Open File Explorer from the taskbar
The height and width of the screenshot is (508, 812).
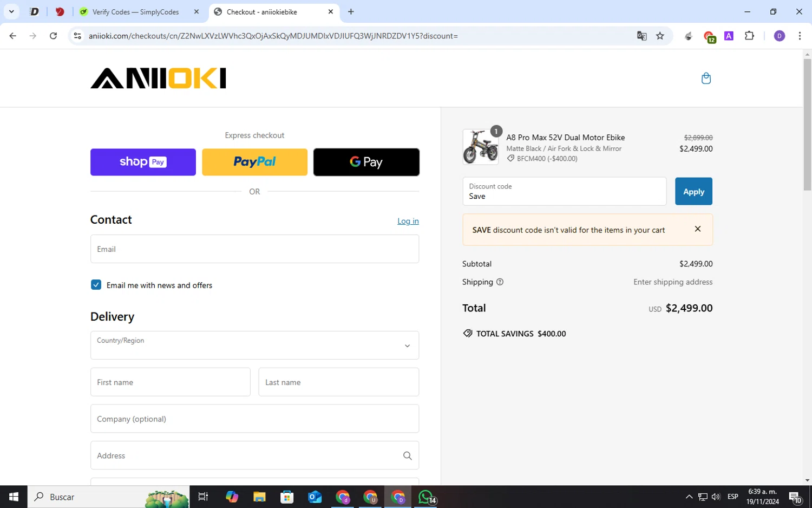pyautogui.click(x=259, y=497)
